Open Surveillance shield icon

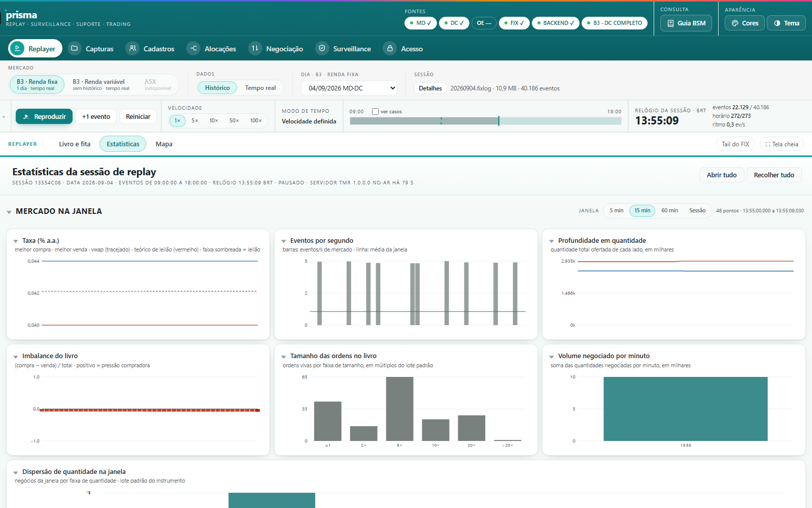[x=322, y=48]
